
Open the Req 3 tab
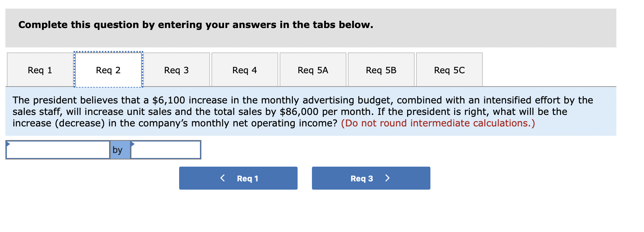[176, 70]
